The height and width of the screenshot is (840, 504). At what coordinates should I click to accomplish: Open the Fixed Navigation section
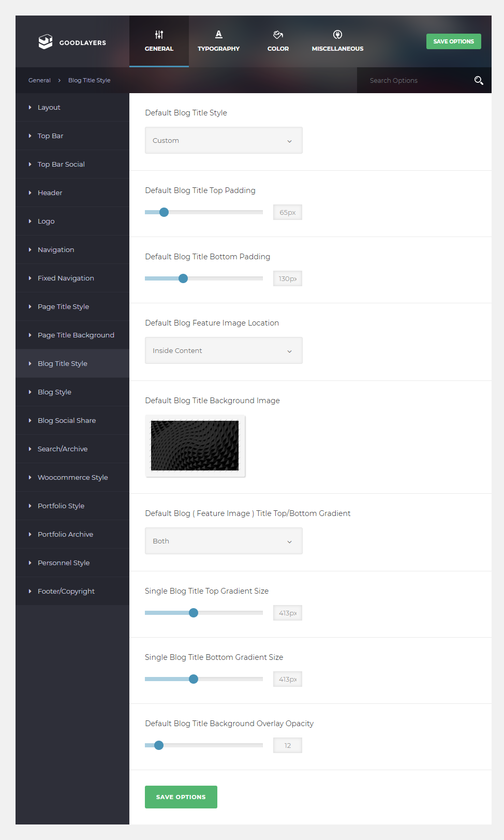pos(72,278)
